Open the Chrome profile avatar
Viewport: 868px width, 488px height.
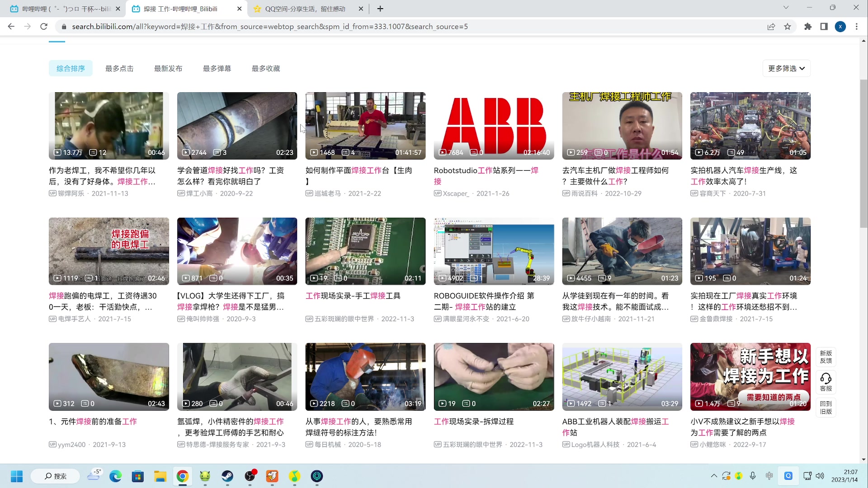pos(840,27)
